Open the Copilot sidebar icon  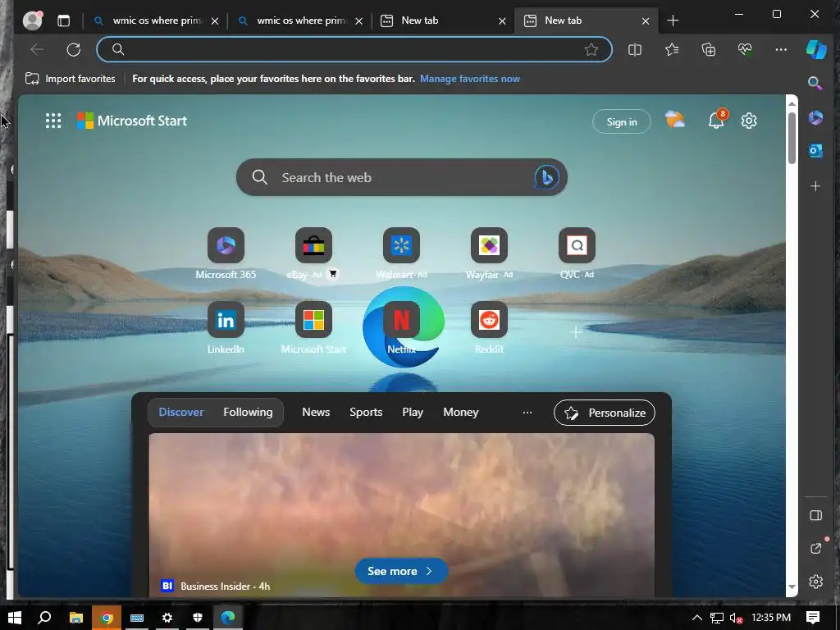tap(816, 49)
